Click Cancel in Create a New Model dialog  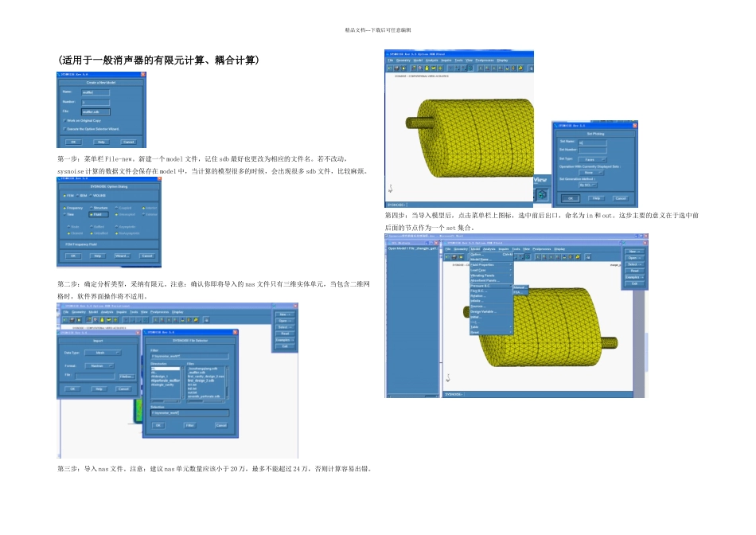tap(129, 142)
